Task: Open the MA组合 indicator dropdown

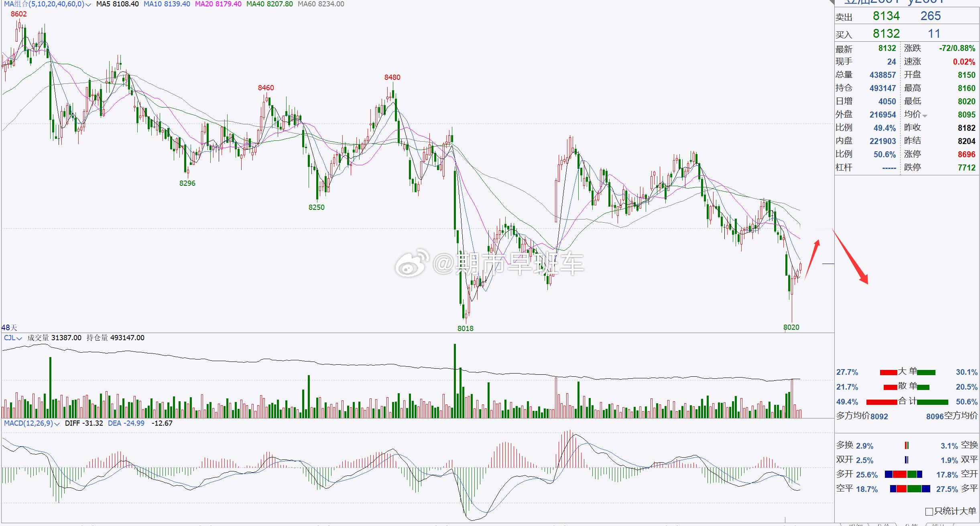Action: click(88, 4)
